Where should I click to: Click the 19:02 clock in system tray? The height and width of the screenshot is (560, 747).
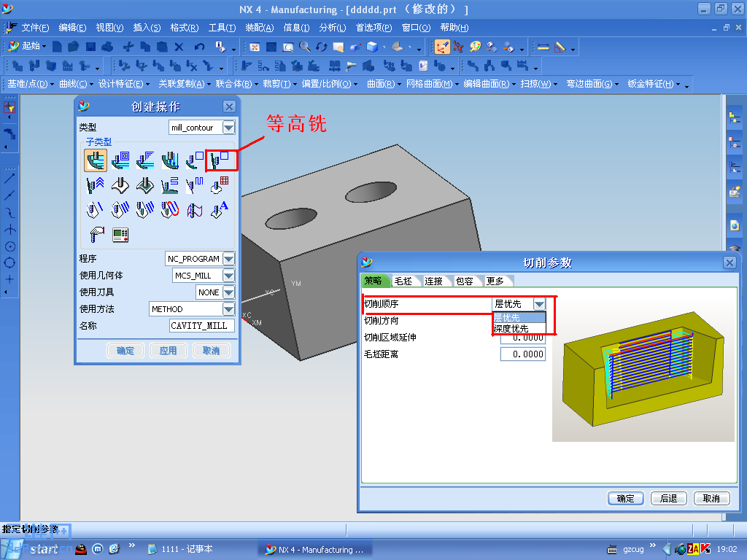point(727,549)
